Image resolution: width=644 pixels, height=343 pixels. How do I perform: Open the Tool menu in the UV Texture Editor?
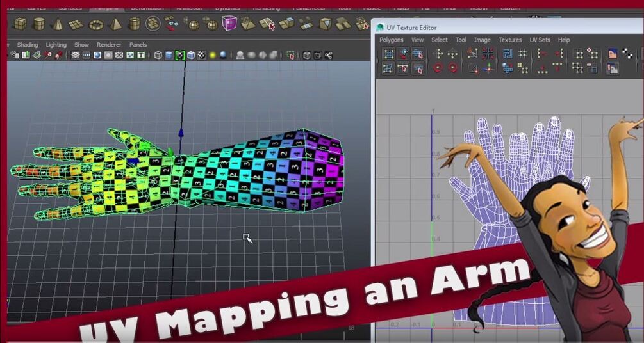461,40
